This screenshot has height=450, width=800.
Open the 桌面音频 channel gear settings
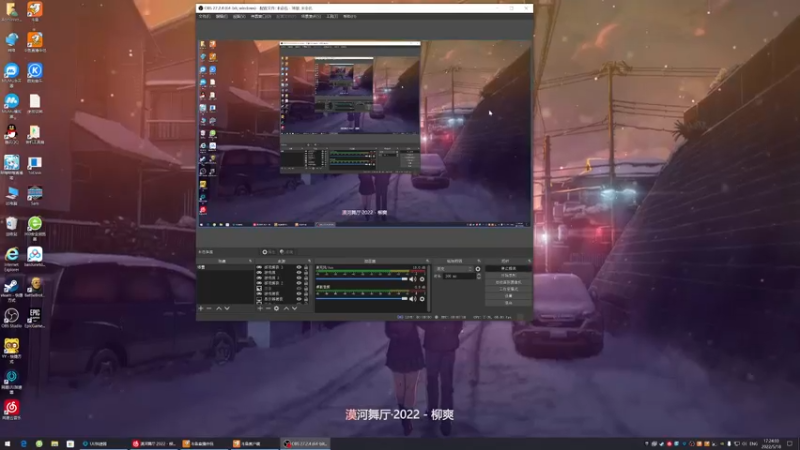tap(422, 298)
